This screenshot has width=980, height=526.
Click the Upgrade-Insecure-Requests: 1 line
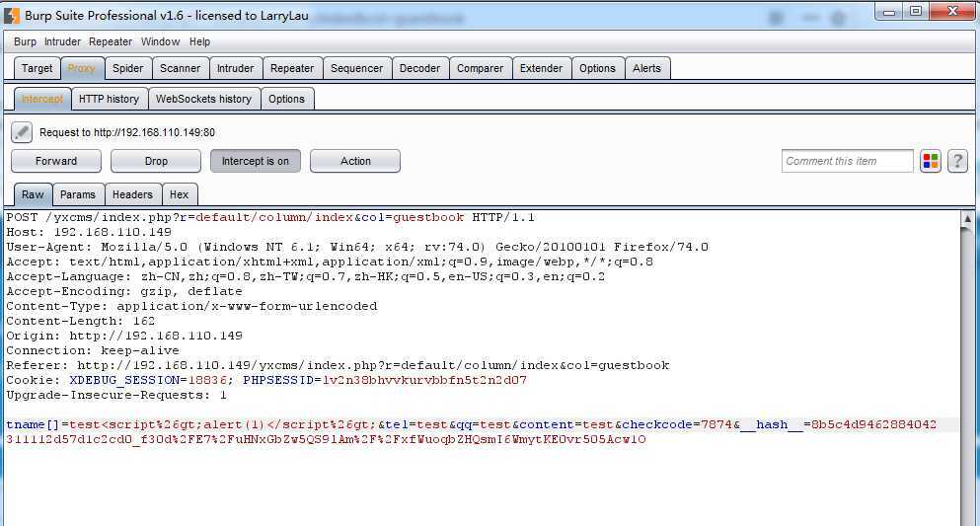[x=116, y=396]
